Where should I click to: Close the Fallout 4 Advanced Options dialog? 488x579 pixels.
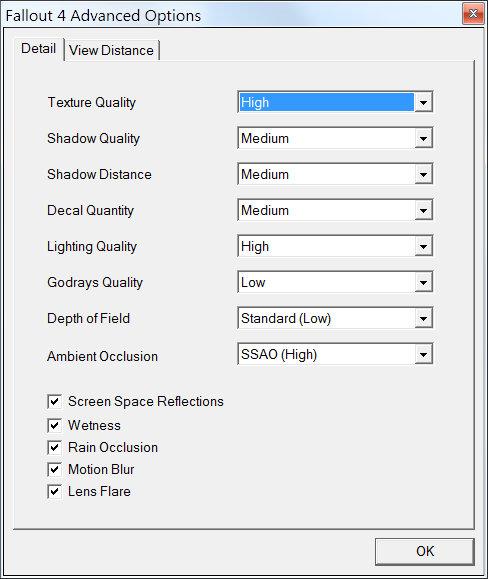(473, 14)
